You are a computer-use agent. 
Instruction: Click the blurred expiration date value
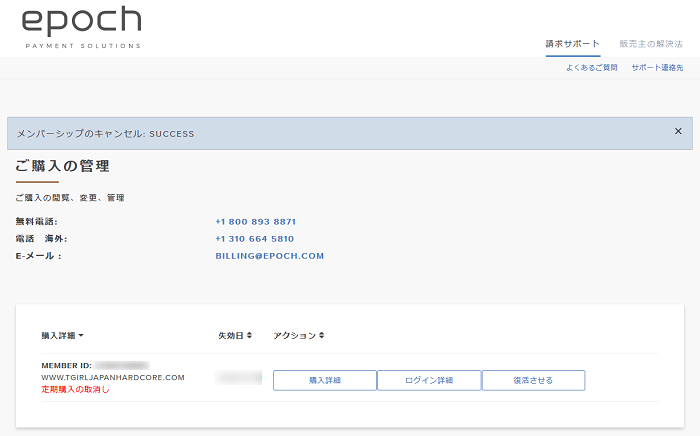[x=239, y=377]
